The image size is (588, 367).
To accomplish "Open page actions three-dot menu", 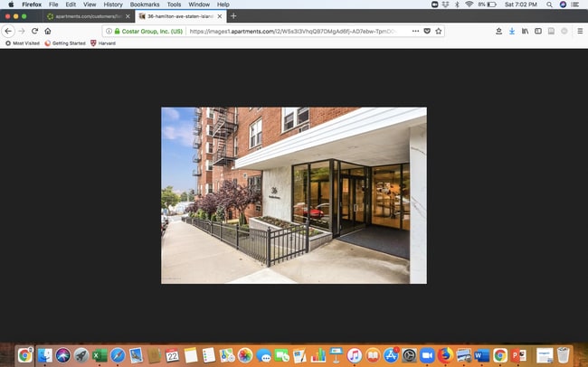I will pyautogui.click(x=415, y=31).
